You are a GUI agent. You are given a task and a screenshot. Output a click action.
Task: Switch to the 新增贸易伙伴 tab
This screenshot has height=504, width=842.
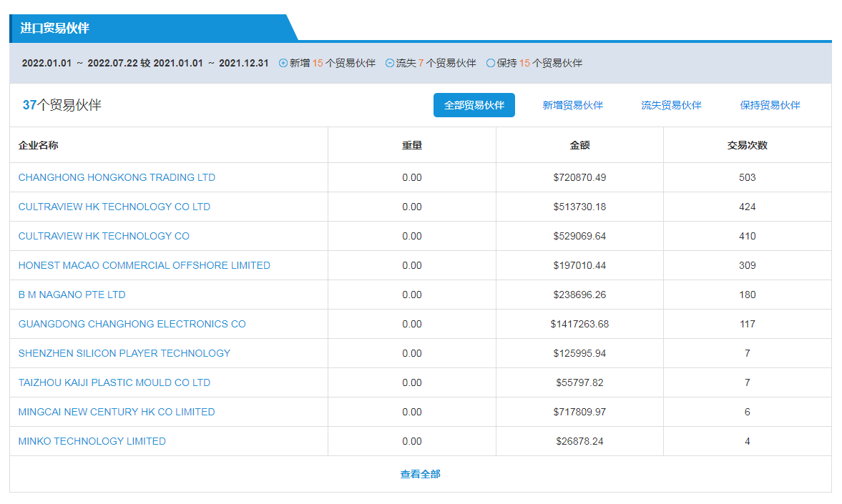click(572, 105)
